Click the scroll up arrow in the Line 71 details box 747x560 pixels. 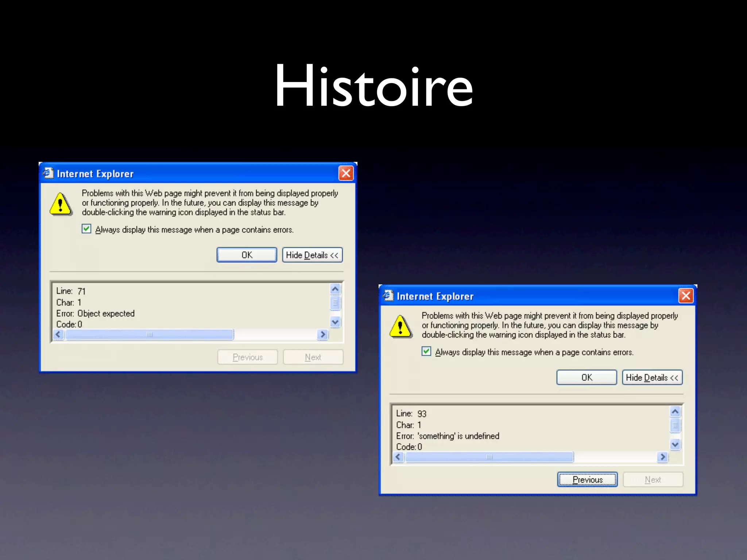coord(335,289)
